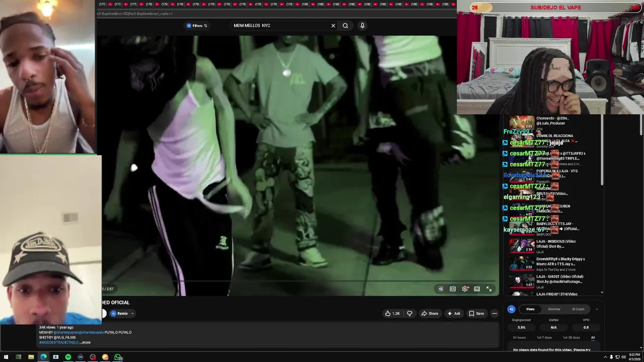Open volume control in system tray
Viewport: 644px width, 362px height.
(623, 357)
